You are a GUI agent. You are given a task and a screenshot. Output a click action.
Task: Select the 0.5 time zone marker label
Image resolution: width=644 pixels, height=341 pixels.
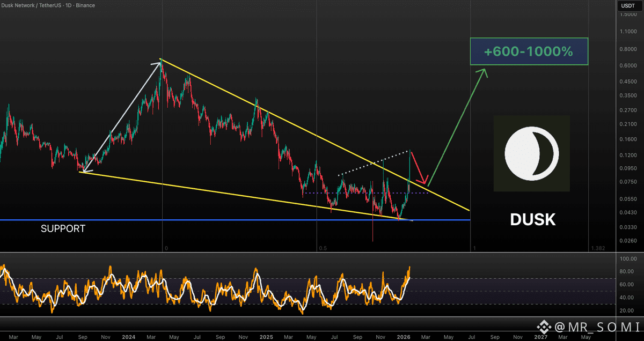[x=322, y=248]
